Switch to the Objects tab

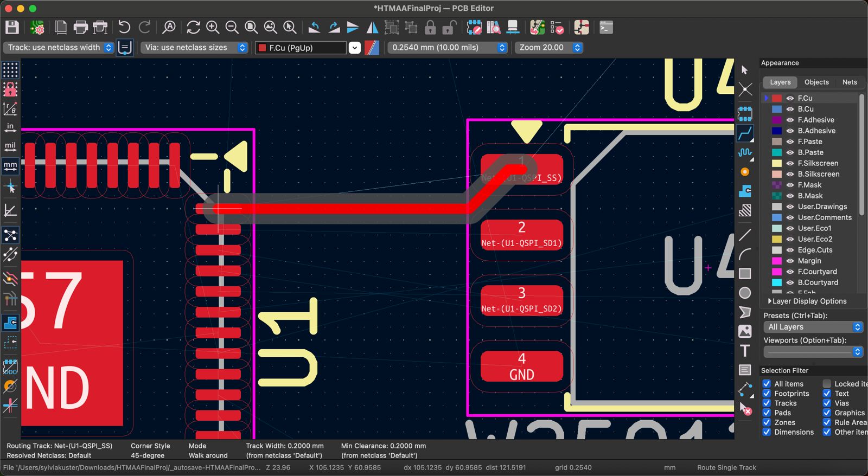click(x=816, y=82)
